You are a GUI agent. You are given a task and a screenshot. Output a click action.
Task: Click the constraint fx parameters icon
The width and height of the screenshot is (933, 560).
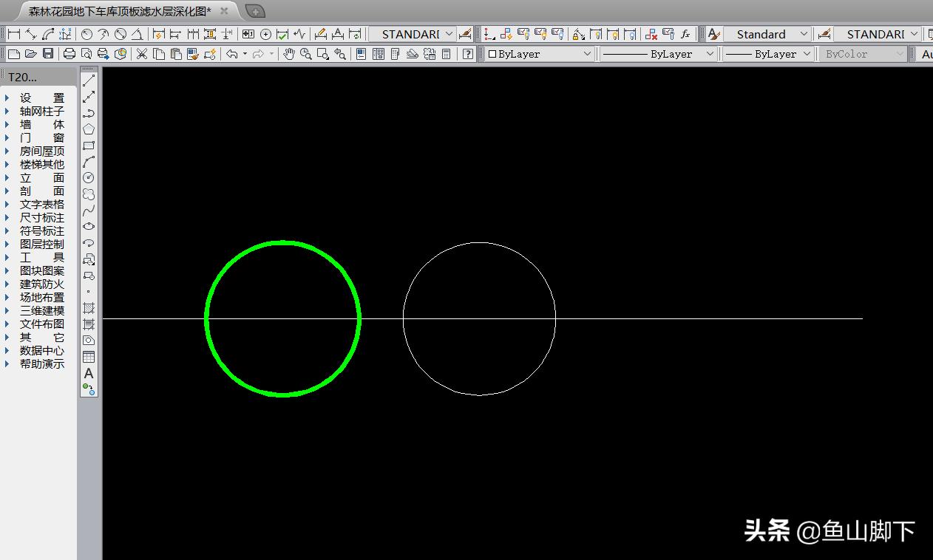(x=685, y=34)
